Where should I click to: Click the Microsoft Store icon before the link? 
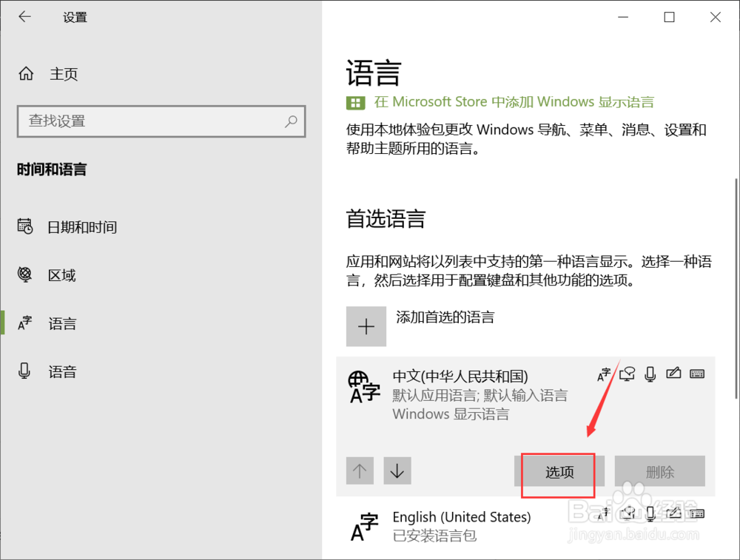(355, 102)
